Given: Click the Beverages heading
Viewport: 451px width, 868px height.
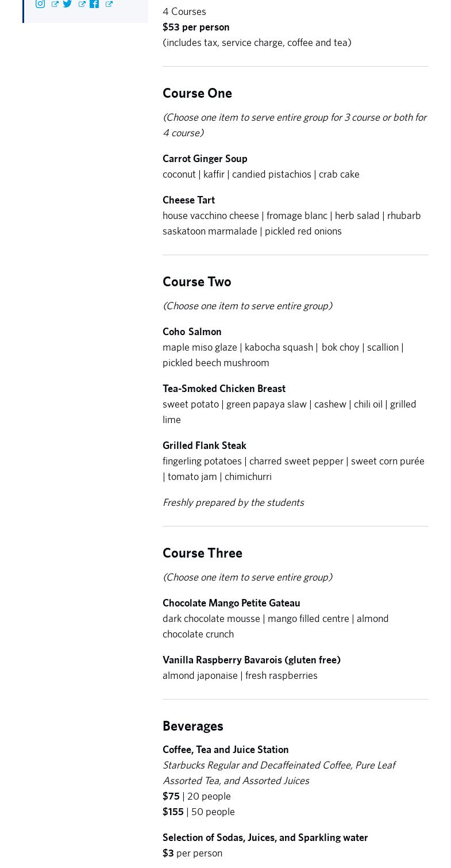Looking at the screenshot, I should (192, 726).
